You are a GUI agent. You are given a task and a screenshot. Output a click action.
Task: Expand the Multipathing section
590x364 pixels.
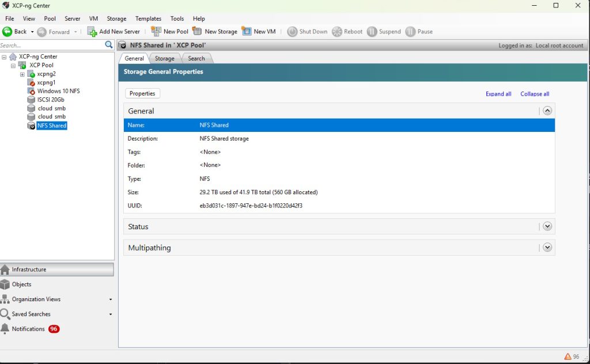click(547, 248)
